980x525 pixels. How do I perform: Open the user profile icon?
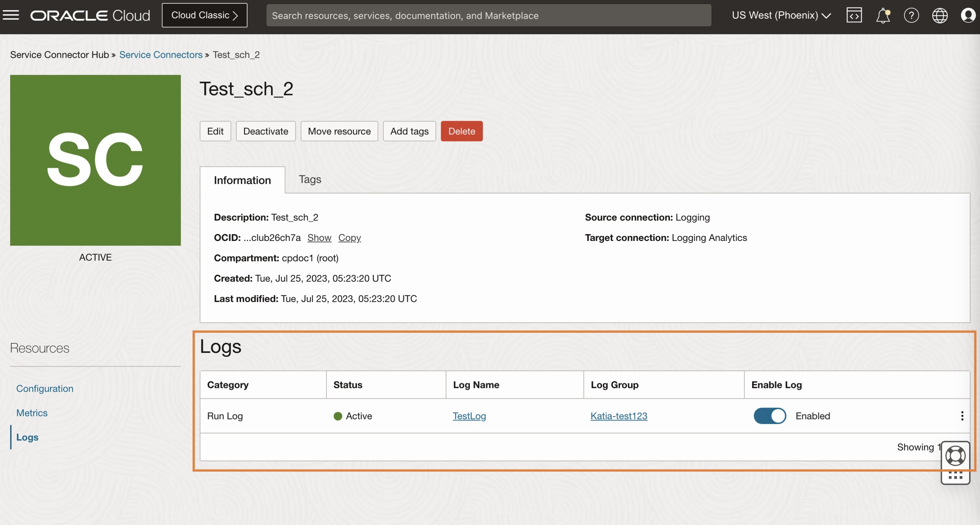click(x=967, y=15)
